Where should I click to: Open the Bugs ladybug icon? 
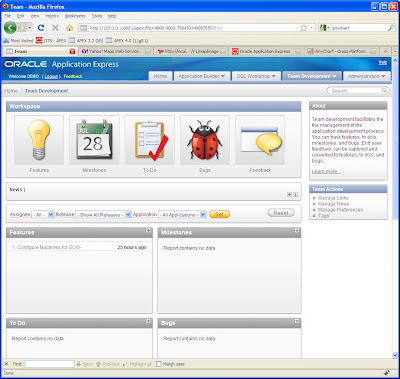point(205,140)
